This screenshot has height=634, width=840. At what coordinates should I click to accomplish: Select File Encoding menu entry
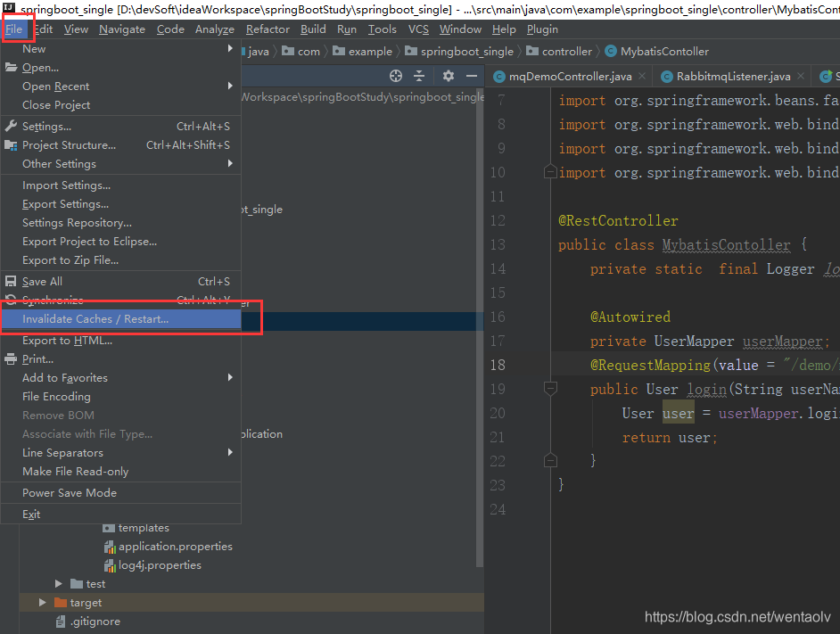(x=121, y=397)
